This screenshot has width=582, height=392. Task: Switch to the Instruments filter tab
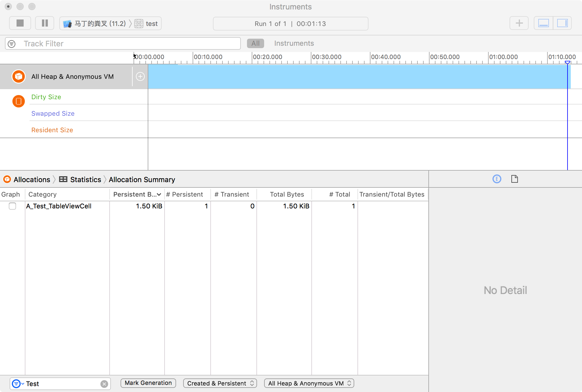coord(294,43)
